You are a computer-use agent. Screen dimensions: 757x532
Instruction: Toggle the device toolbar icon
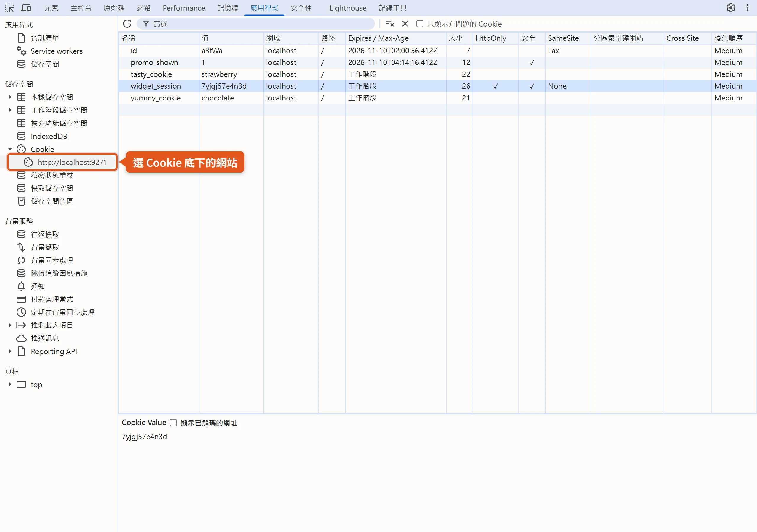pos(26,8)
